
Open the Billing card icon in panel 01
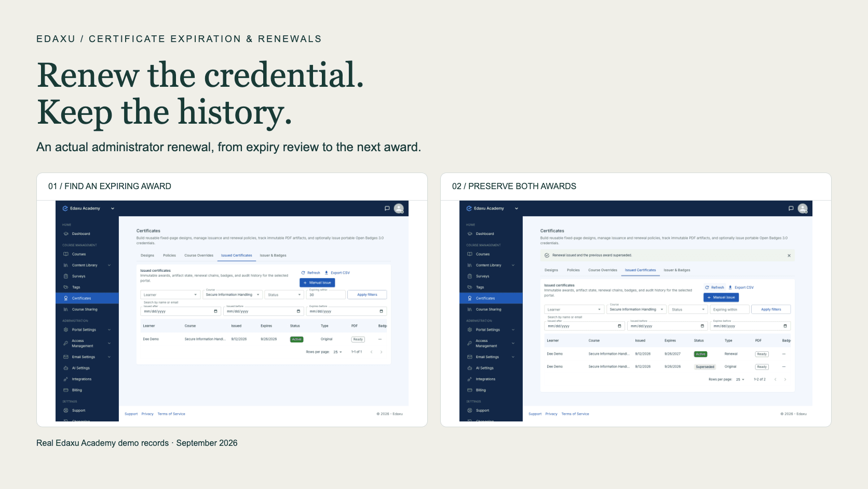point(66,390)
